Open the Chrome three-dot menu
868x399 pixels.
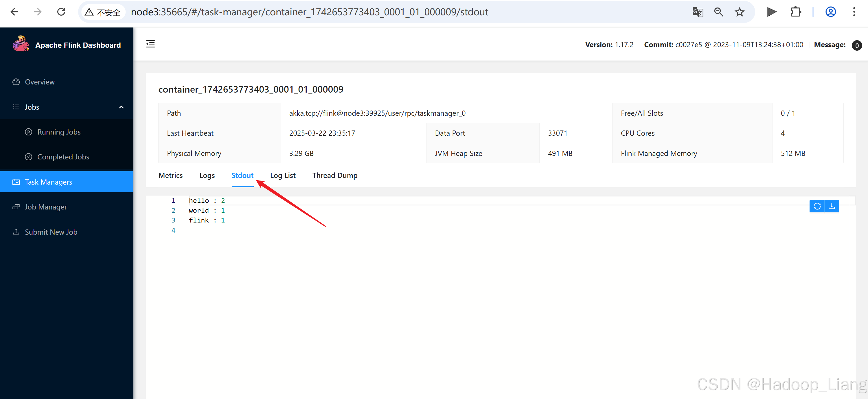coord(854,12)
